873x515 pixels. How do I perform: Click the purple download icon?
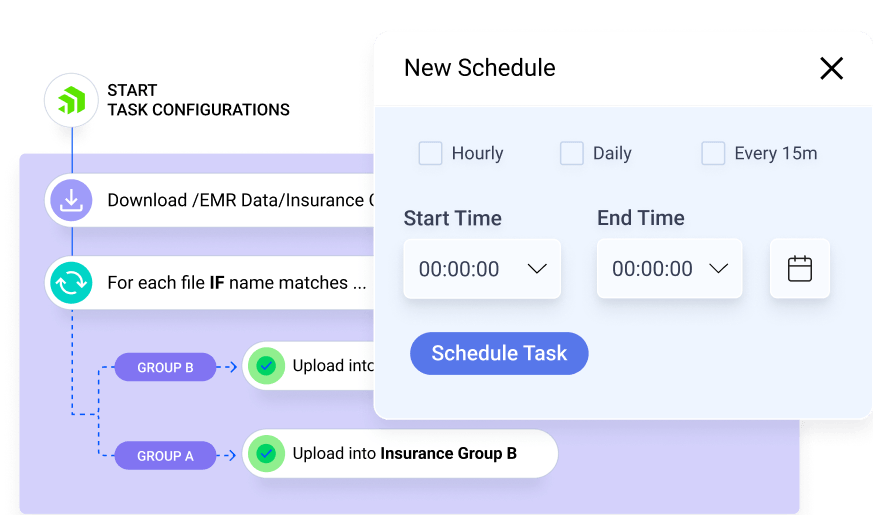coord(71,200)
